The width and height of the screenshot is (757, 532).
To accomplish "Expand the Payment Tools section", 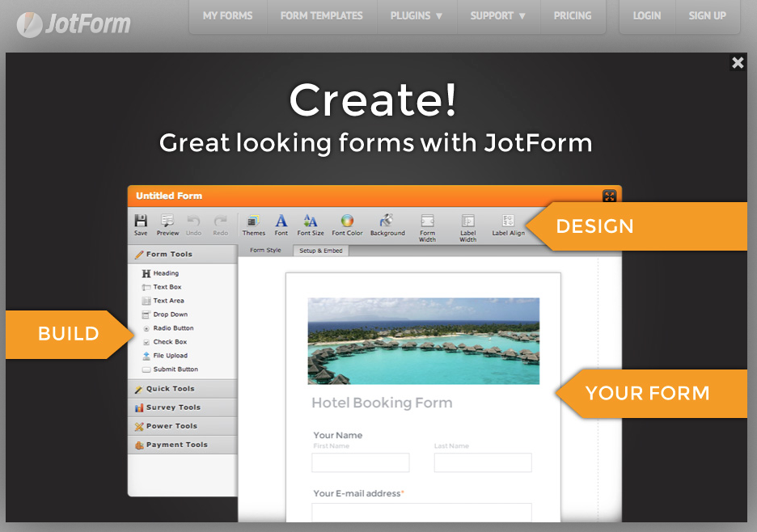I will click(x=183, y=445).
